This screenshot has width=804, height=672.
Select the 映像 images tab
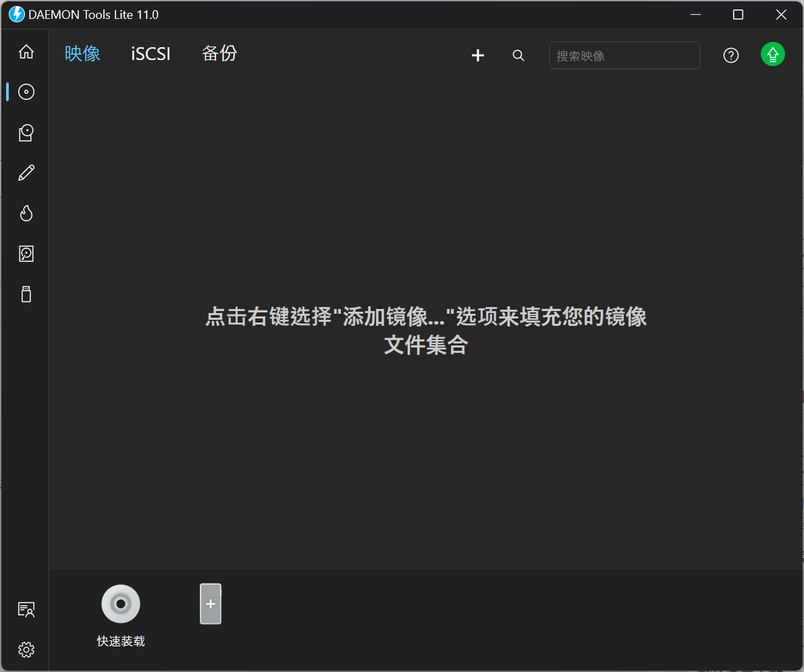point(82,53)
